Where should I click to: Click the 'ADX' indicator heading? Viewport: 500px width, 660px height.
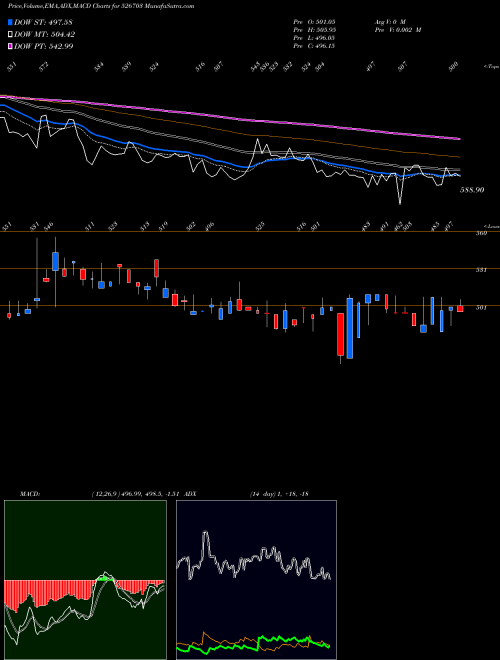point(190,494)
